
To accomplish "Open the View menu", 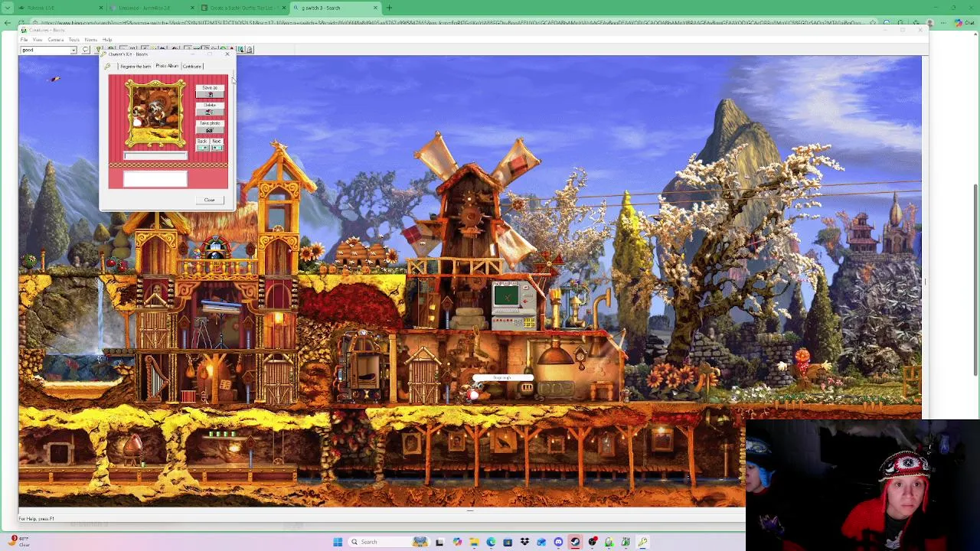I will coord(38,40).
